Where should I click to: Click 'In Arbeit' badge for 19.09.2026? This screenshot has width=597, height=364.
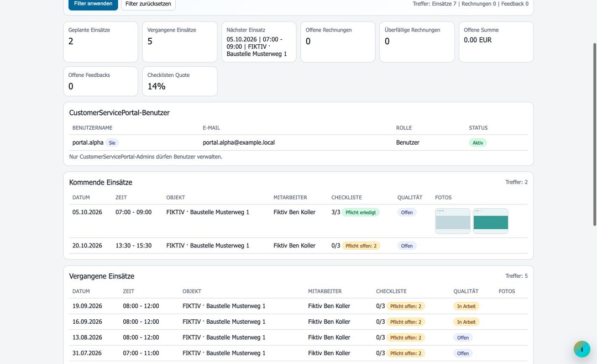(467, 307)
